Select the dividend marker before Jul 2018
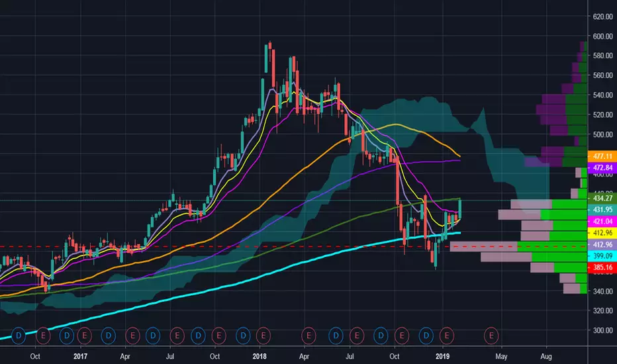The height and width of the screenshot is (364, 617). 336,336
